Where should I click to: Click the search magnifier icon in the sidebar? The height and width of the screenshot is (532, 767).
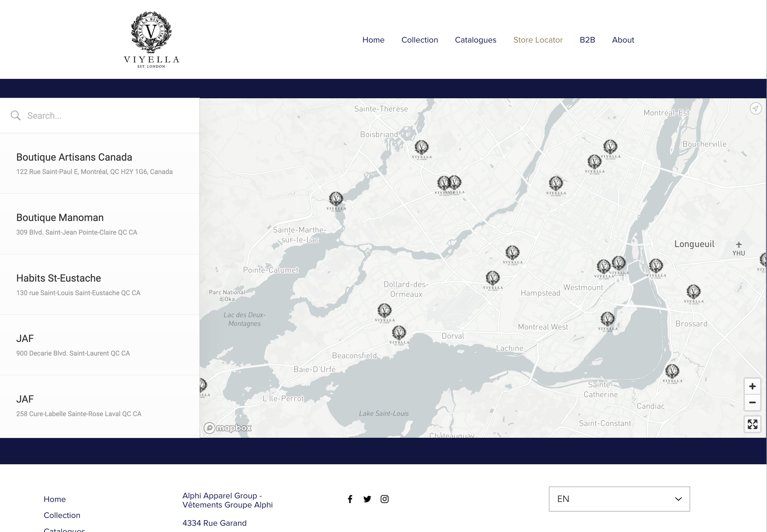point(16,115)
